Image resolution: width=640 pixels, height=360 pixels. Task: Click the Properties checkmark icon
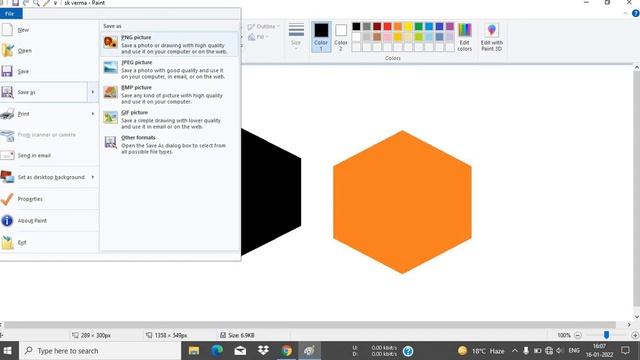point(7,199)
